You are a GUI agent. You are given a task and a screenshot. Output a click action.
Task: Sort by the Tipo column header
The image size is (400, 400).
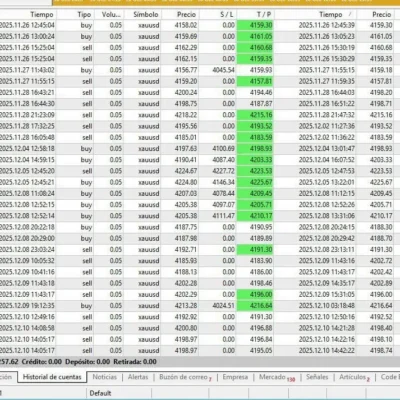[x=84, y=15]
